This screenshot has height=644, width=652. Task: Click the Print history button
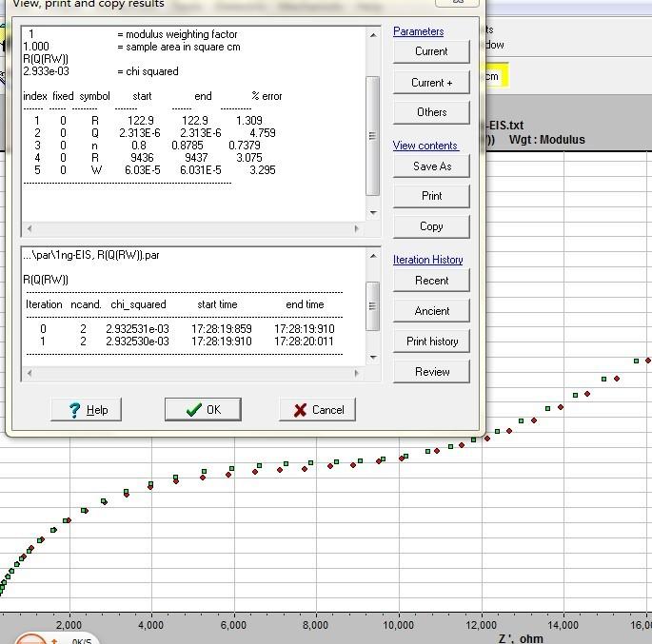pos(431,342)
